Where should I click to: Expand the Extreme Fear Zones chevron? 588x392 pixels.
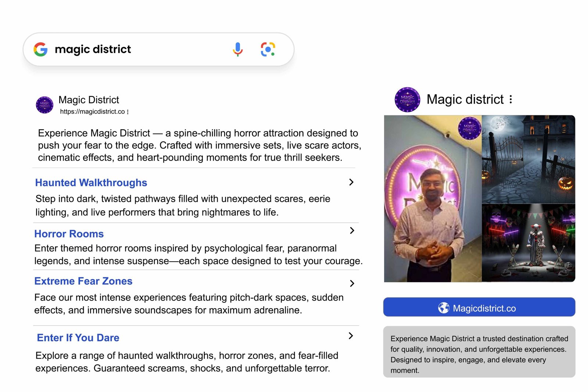point(352,283)
